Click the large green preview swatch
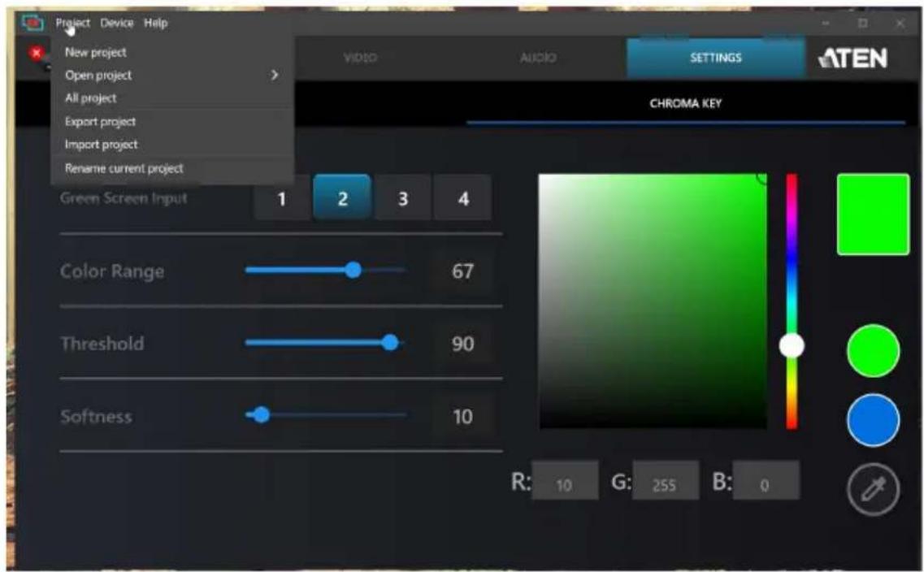This screenshot has width=924, height=572. pos(873,214)
